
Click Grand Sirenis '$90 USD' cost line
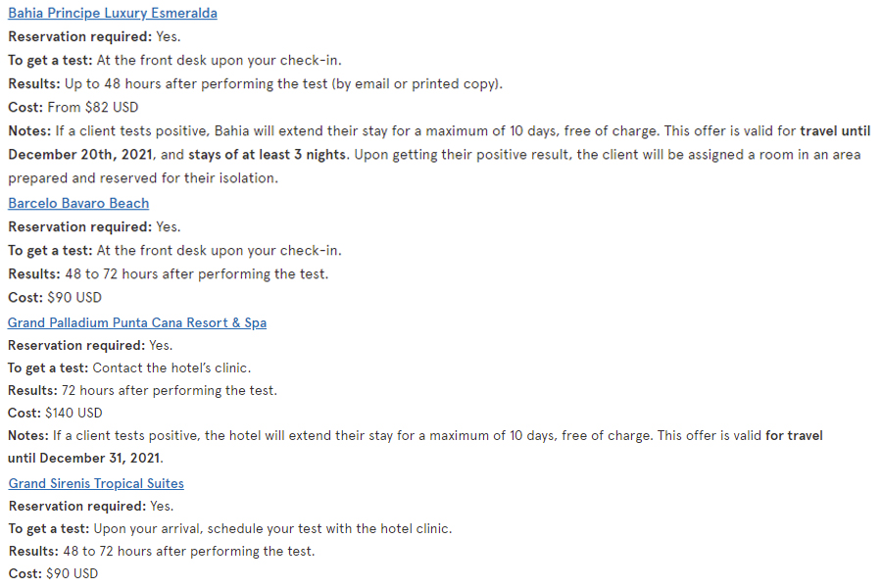[x=54, y=573]
